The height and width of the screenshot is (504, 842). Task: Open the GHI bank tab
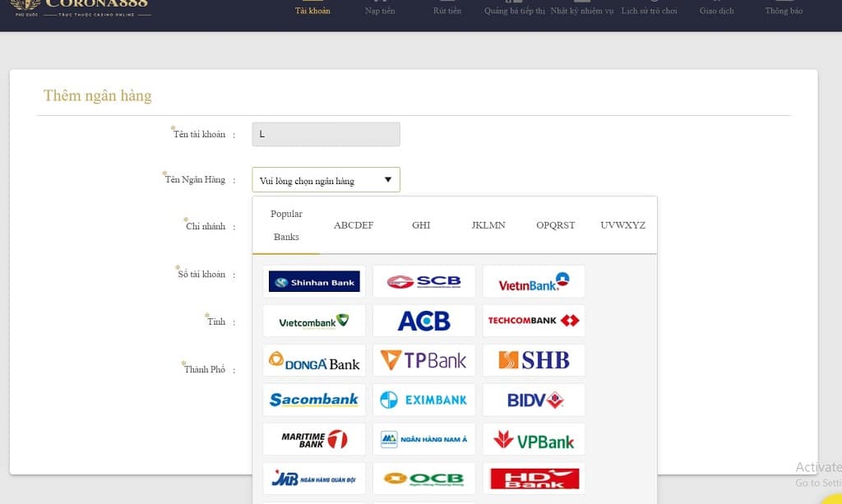coord(421,225)
